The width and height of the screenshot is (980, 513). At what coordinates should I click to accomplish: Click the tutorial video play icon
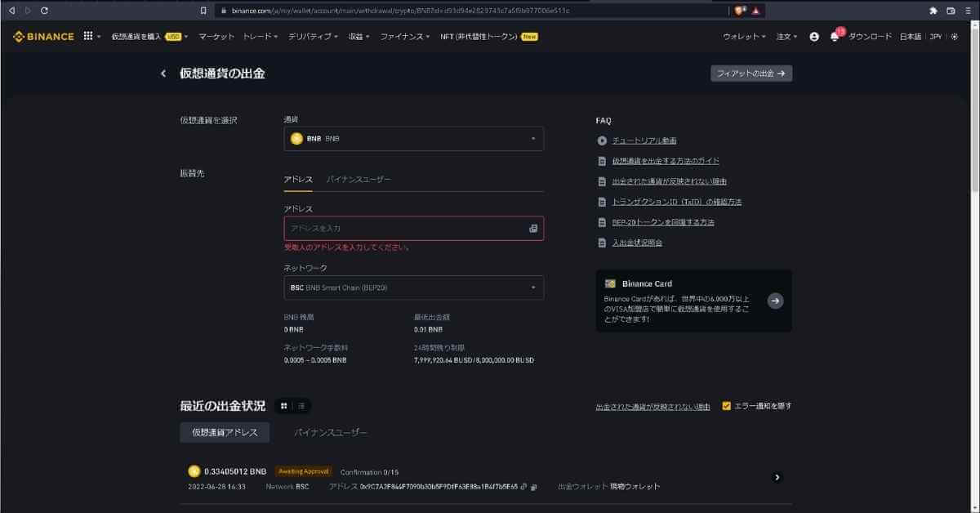[x=602, y=141]
